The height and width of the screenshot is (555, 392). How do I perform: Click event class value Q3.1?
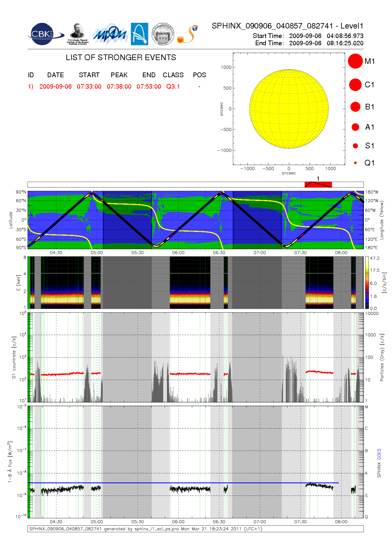(173, 86)
